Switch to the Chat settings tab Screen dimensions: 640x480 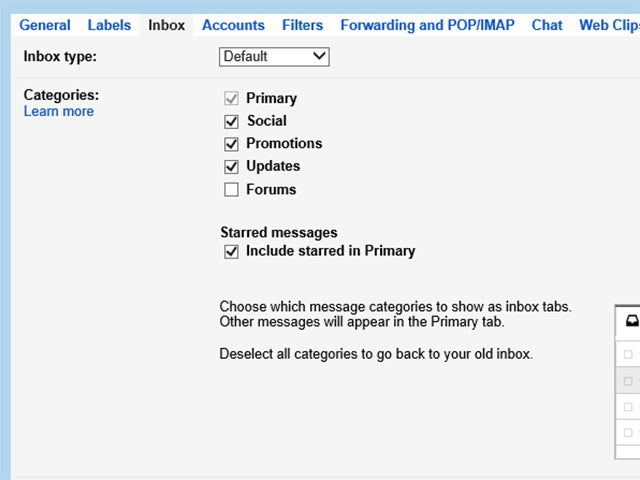pos(547,25)
